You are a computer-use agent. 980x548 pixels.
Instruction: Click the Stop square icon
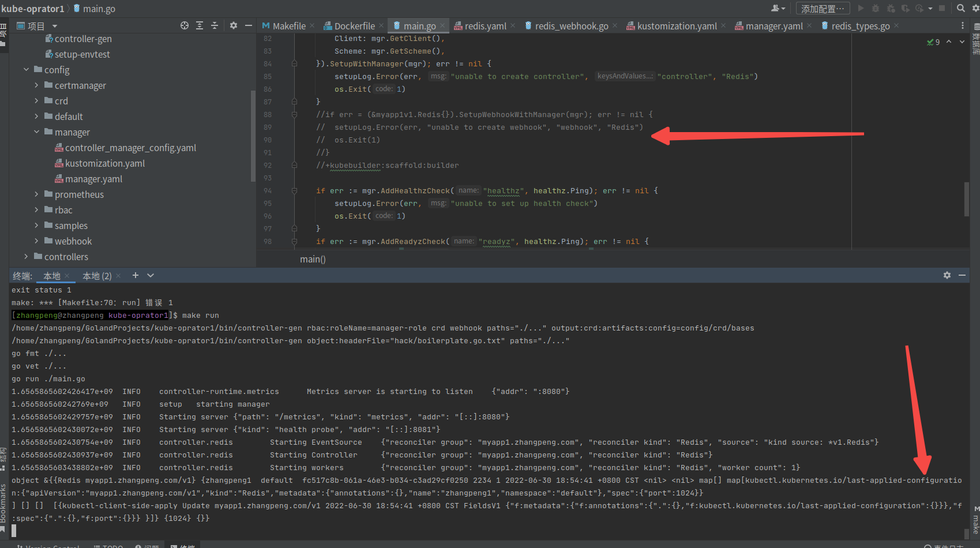(x=942, y=8)
